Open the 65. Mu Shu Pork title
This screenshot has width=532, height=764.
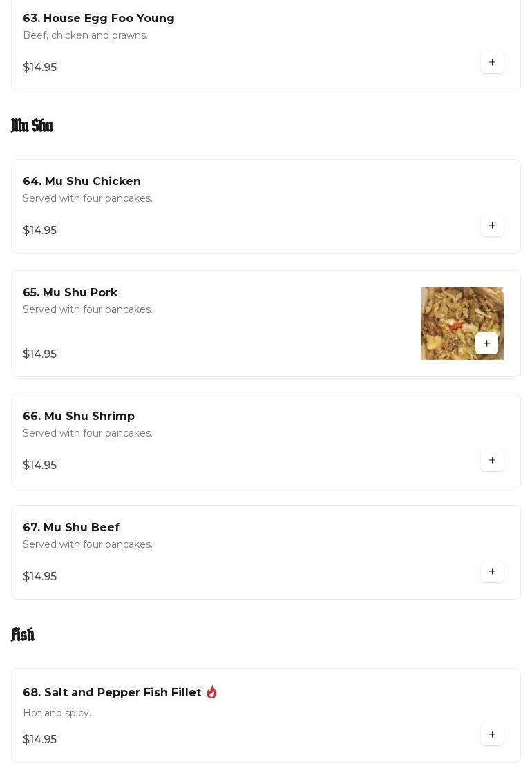pos(70,292)
